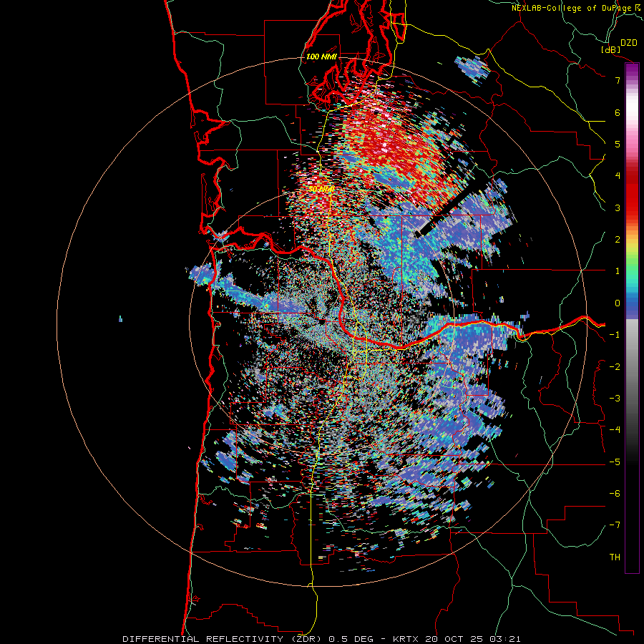The width and height of the screenshot is (644, 644).
Task: Click the isolated blue echo over the ocean
Action: 120,318
